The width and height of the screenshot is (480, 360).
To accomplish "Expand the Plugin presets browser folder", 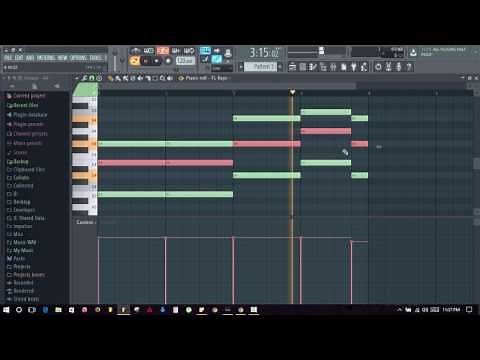I will (25, 124).
